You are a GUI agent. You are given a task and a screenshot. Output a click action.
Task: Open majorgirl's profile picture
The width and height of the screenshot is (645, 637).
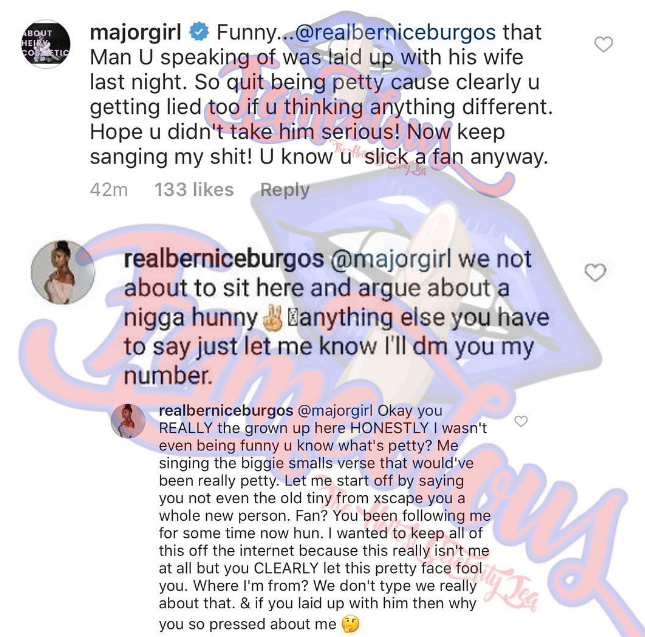coord(46,44)
